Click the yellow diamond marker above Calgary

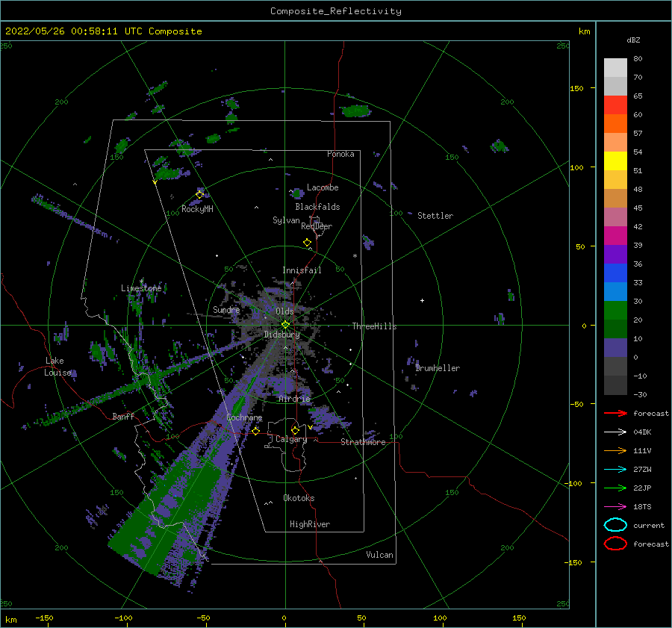[295, 430]
